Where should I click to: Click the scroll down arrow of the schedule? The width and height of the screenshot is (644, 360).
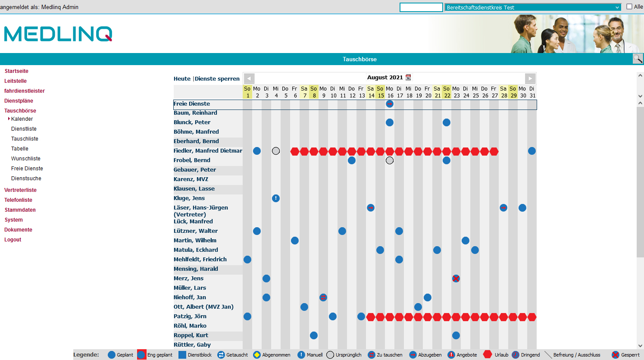640,345
